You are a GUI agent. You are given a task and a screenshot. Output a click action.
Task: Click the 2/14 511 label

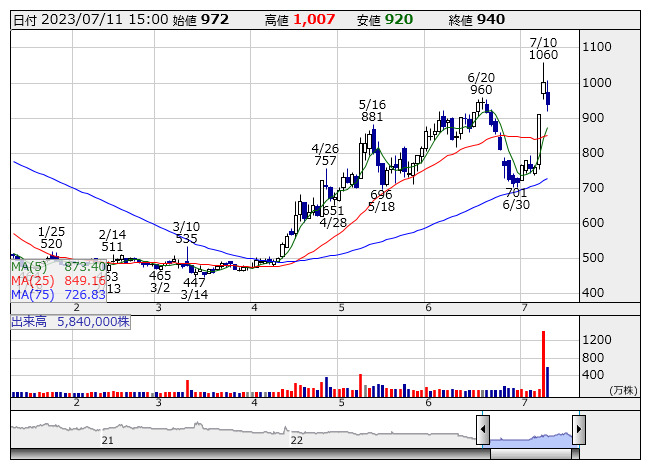pos(112,241)
